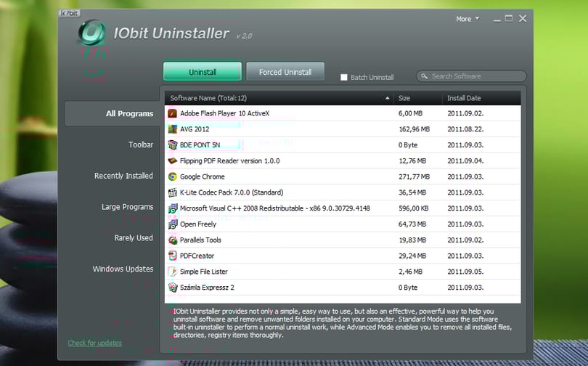Click the 2011.09.04. install date
This screenshot has width=588, height=366.
point(465,161)
